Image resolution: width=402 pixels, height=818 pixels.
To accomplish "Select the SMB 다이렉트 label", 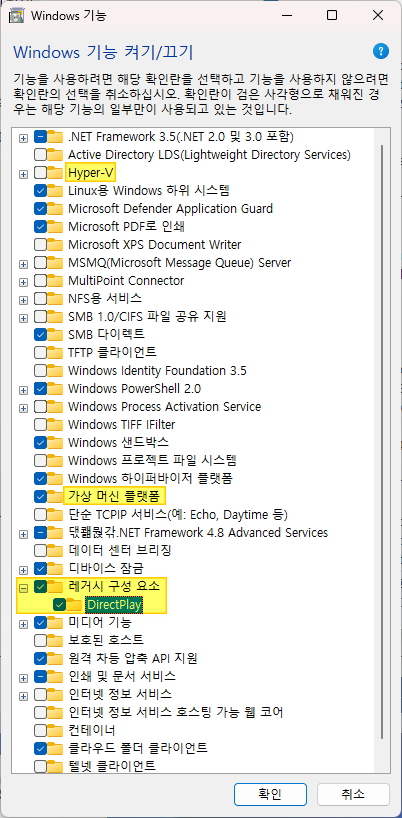I will (106, 334).
